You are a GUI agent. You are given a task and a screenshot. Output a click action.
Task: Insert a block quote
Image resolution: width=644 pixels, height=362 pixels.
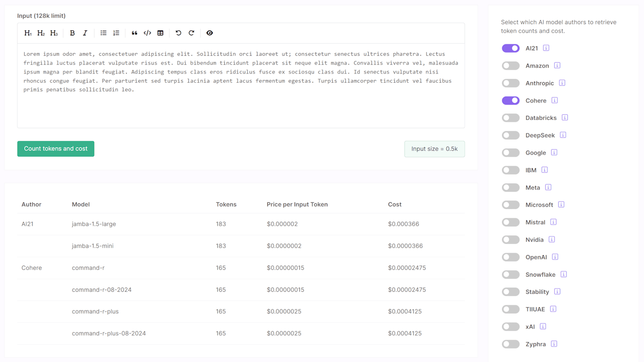click(135, 33)
